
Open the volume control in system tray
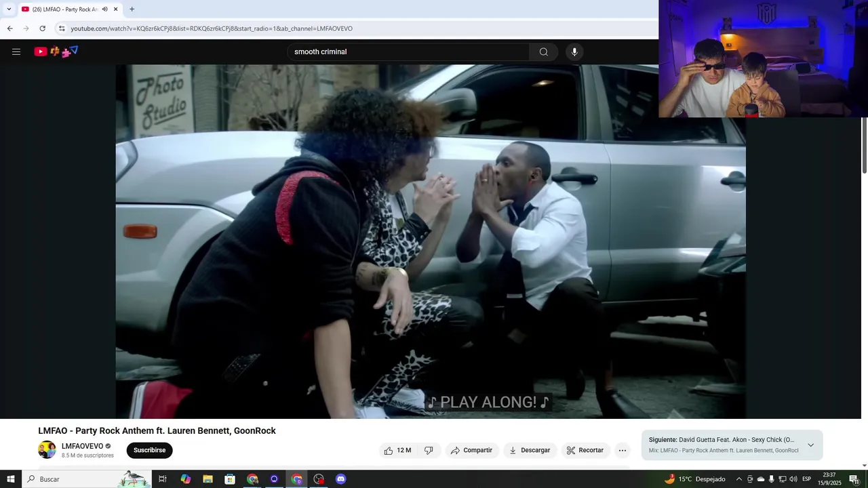point(793,479)
